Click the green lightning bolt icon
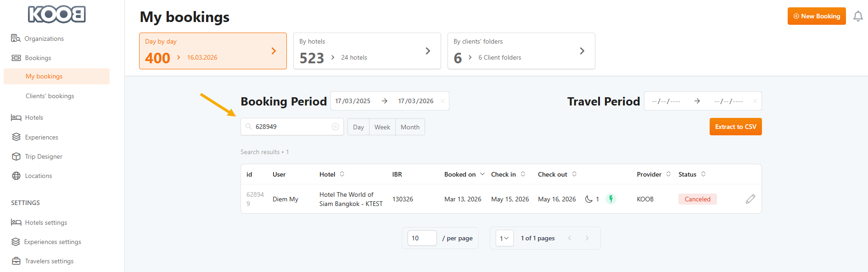 [x=610, y=199]
